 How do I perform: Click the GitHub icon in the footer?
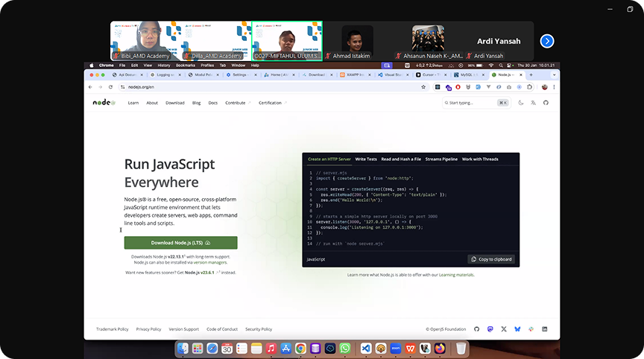coord(476,329)
